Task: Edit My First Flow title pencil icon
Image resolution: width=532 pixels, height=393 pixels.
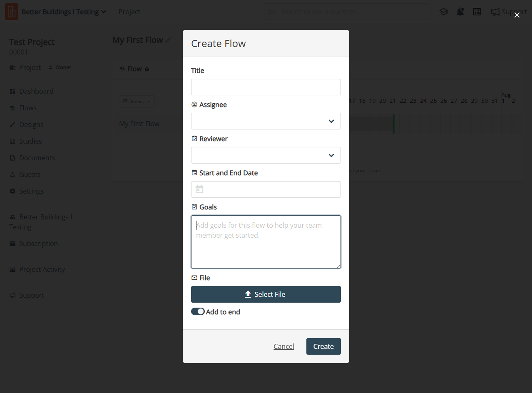Action: (169, 40)
